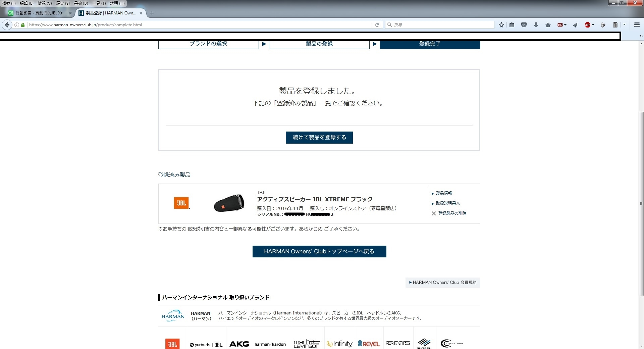644x349 pixels.
Task: Open the 工具 (T) menu
Action: point(99,3)
